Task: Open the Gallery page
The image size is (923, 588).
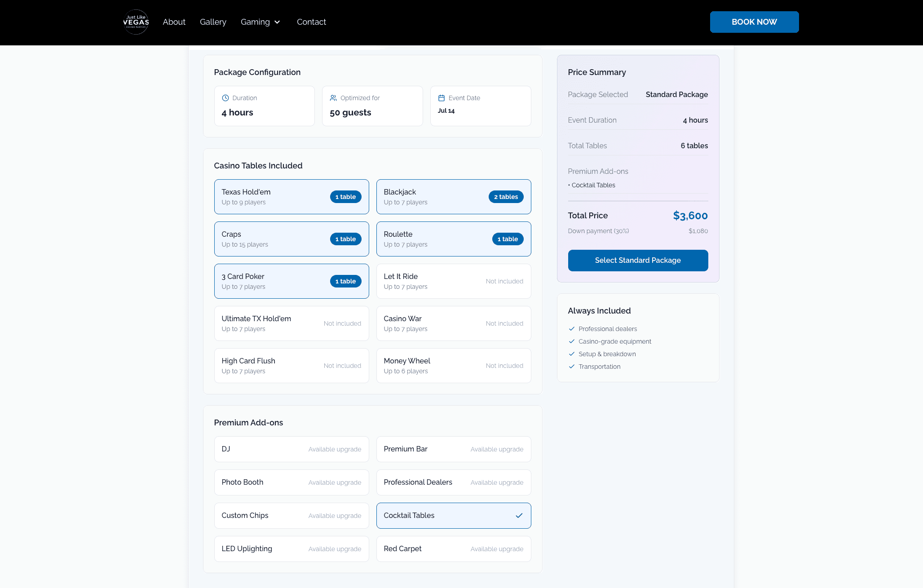Action: [x=213, y=22]
